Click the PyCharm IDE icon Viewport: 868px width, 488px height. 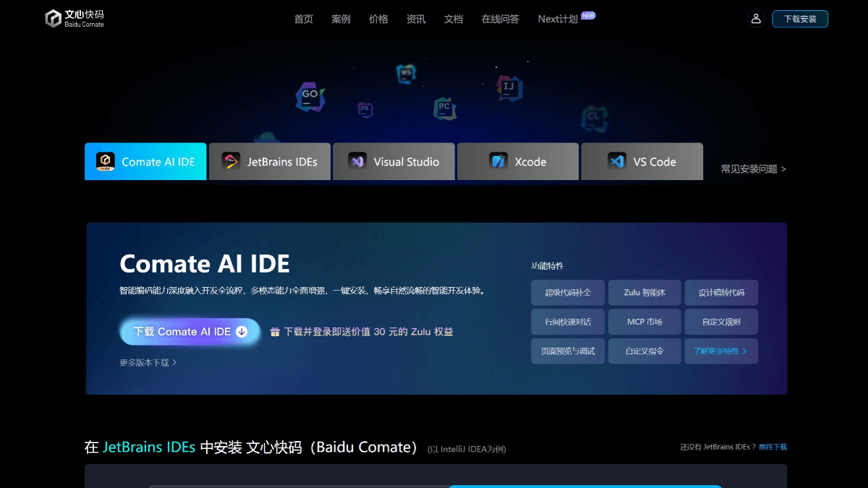444,108
